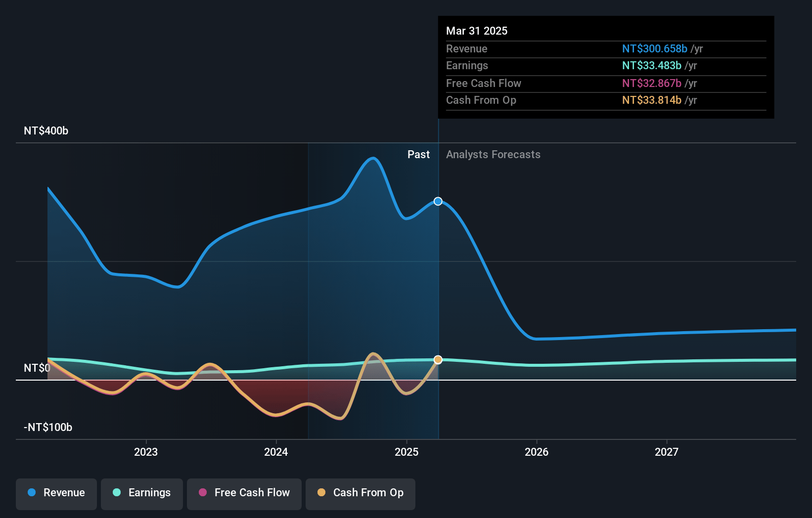The height and width of the screenshot is (518, 812).
Task: Click the NT$33.483b earnings value
Action: click(652, 66)
